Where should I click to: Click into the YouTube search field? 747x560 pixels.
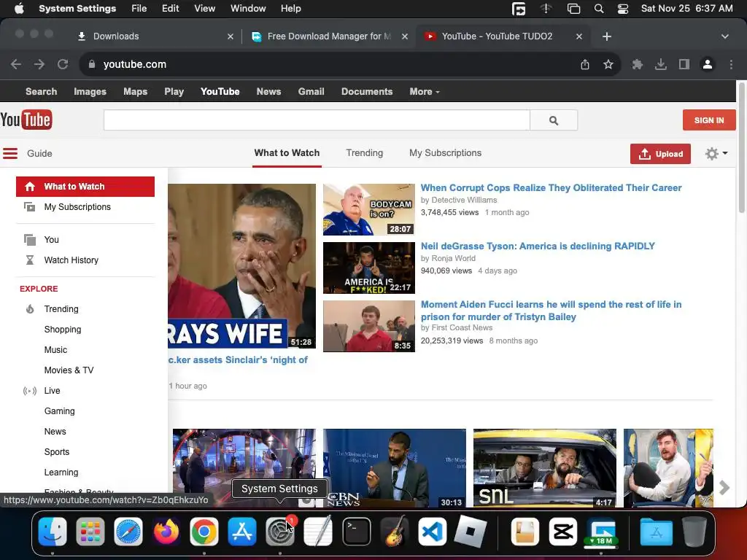tap(317, 120)
